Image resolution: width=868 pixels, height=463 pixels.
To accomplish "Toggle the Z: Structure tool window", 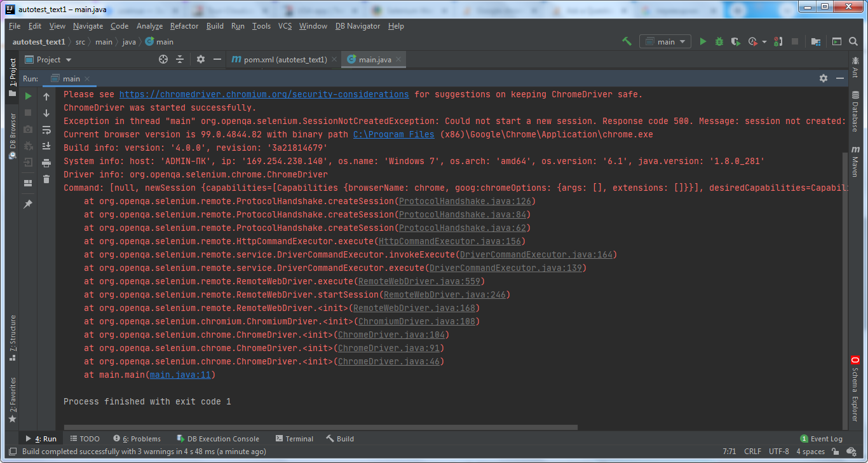I will tap(12, 338).
